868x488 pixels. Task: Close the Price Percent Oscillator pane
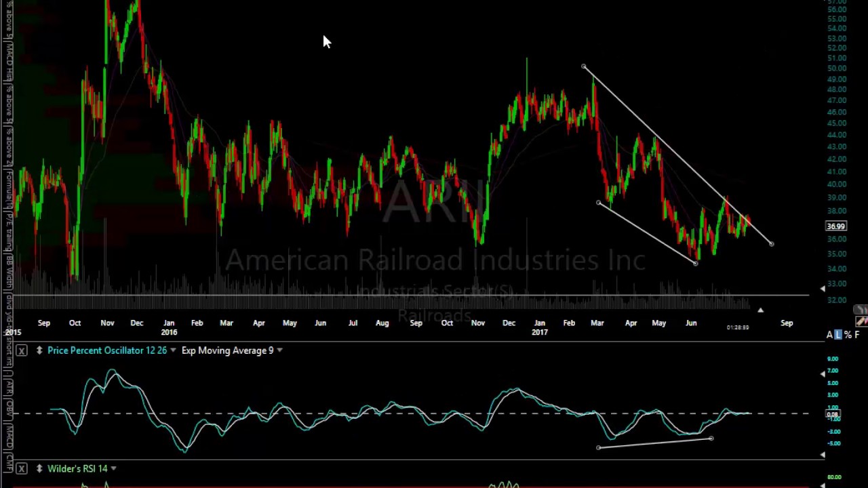(x=22, y=350)
